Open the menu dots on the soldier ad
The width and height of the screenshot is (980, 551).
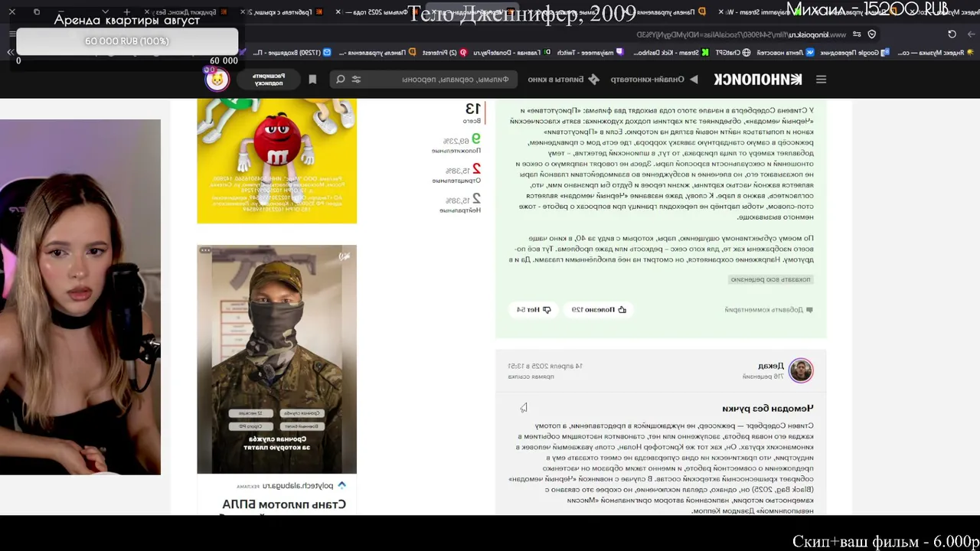click(x=205, y=251)
